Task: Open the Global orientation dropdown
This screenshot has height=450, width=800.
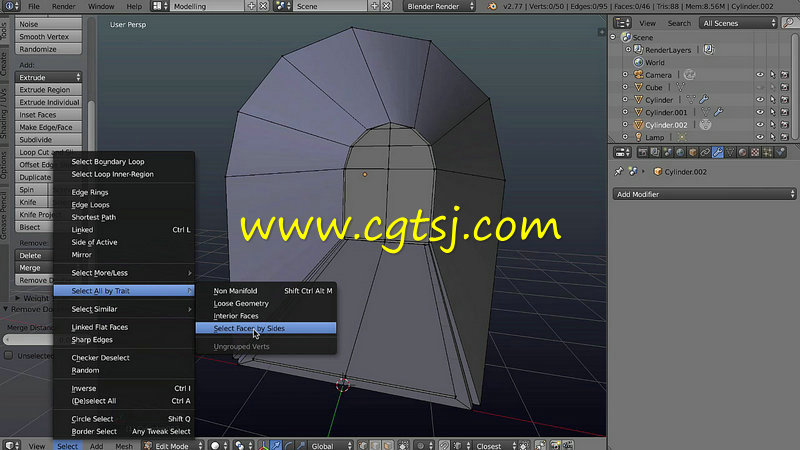Action: point(331,445)
